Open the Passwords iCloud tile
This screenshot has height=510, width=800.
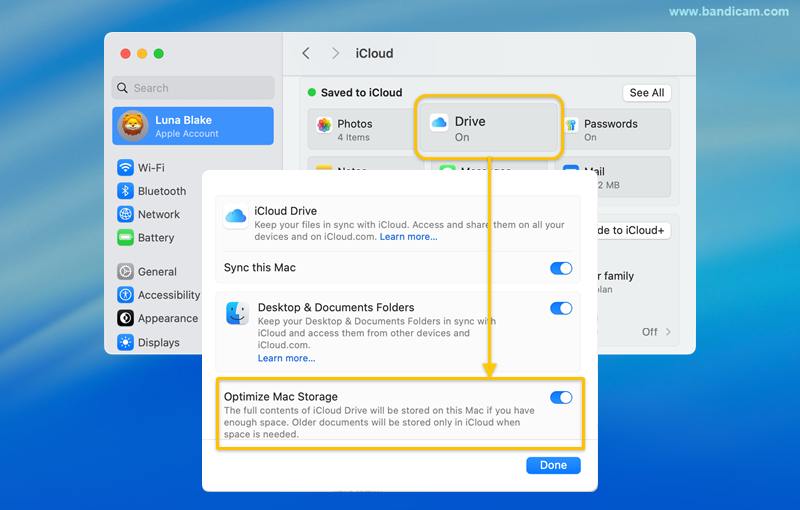(x=612, y=130)
